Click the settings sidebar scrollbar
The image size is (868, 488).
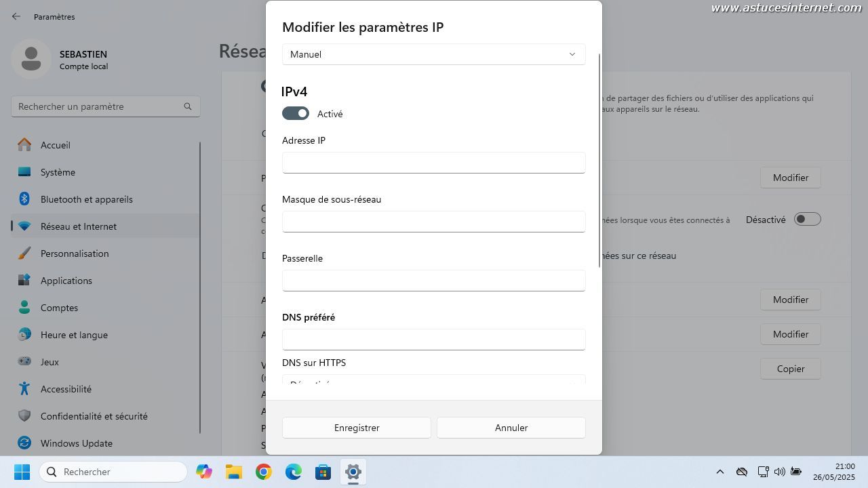(200, 287)
